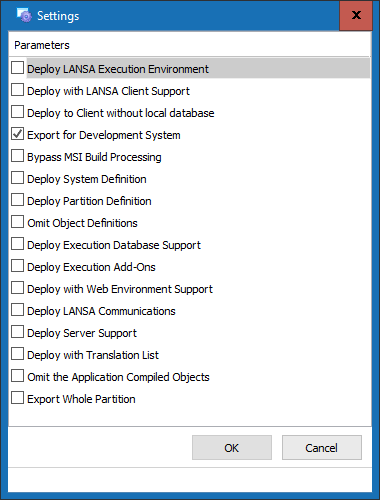Confirm settings with the OK button
This screenshot has height=500, width=380.
click(232, 448)
